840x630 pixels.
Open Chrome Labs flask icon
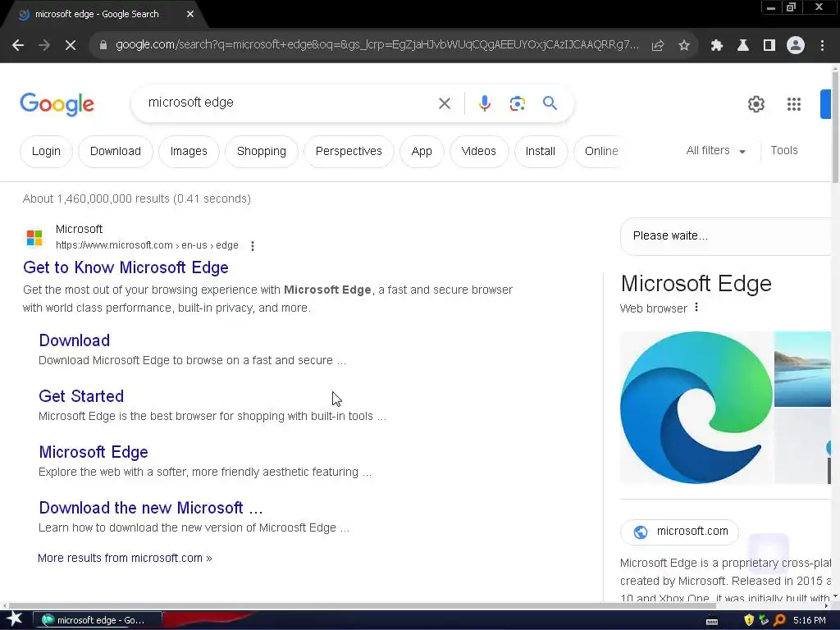(x=743, y=46)
